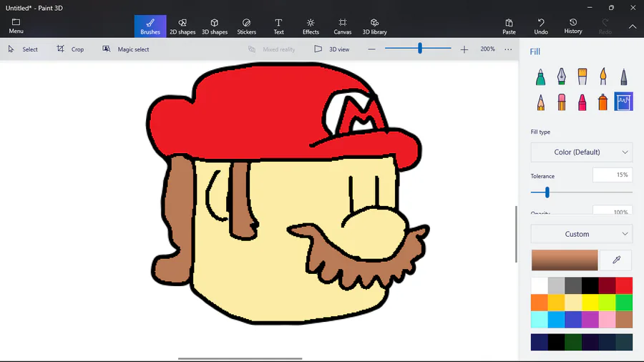Select the Pixel pen brush

point(624,77)
